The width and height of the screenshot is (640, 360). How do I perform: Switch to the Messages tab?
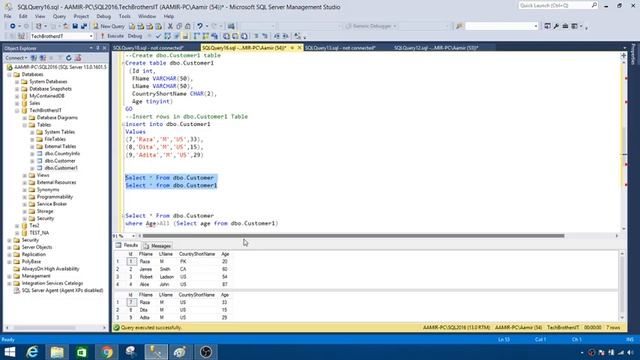(x=158, y=246)
